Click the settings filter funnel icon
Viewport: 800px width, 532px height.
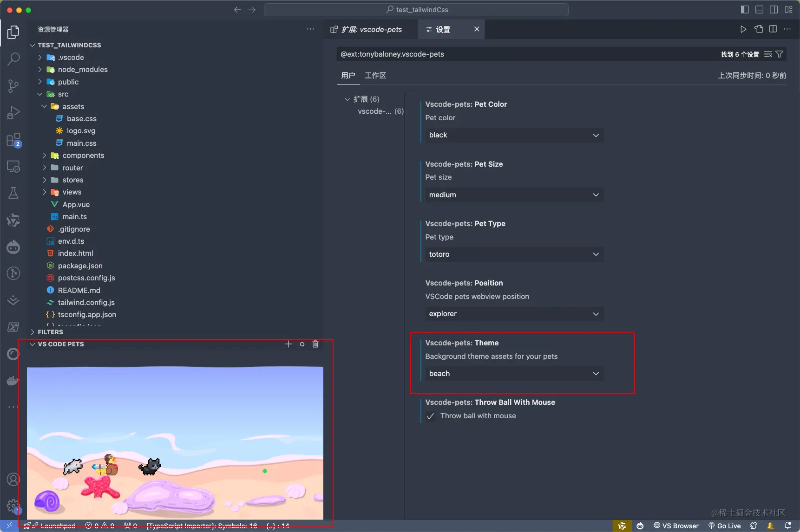(780, 54)
